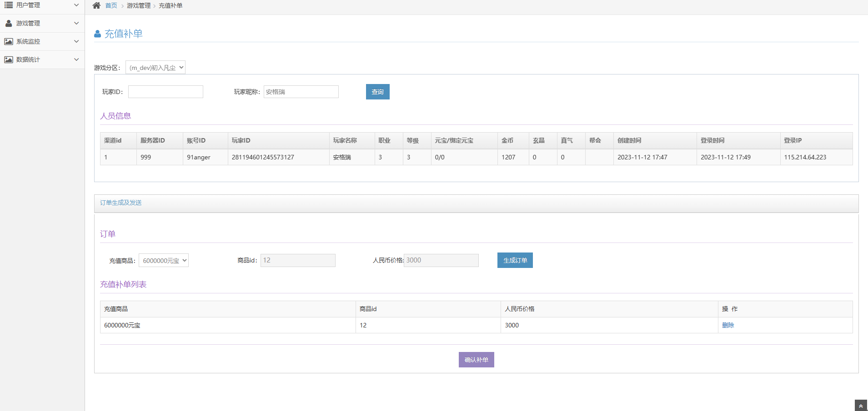Click the 数据统计 picture icon in sidebar
This screenshot has width=868, height=411.
(9, 59)
